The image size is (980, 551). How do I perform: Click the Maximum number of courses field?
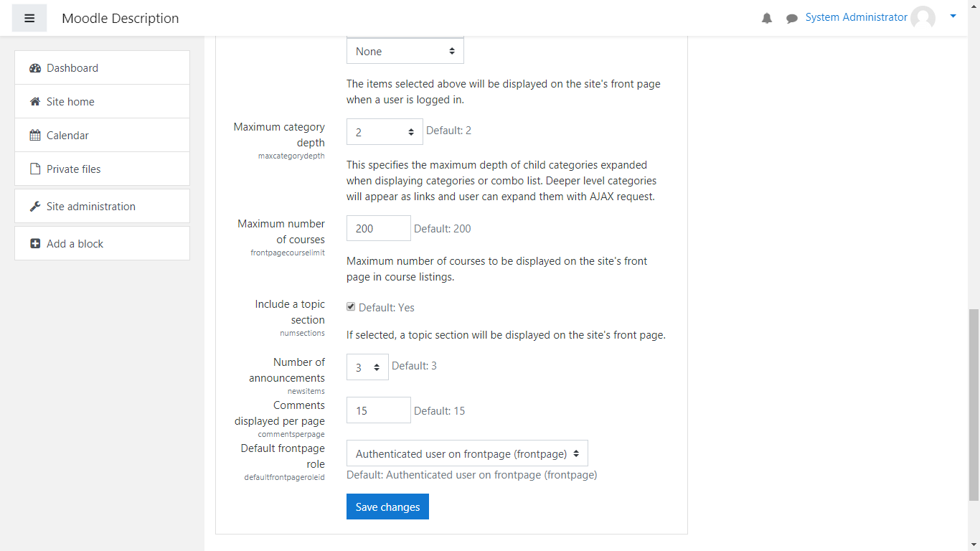point(379,228)
